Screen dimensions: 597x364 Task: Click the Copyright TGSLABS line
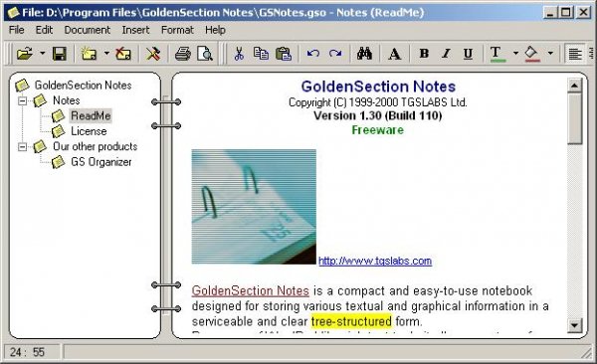(x=378, y=102)
